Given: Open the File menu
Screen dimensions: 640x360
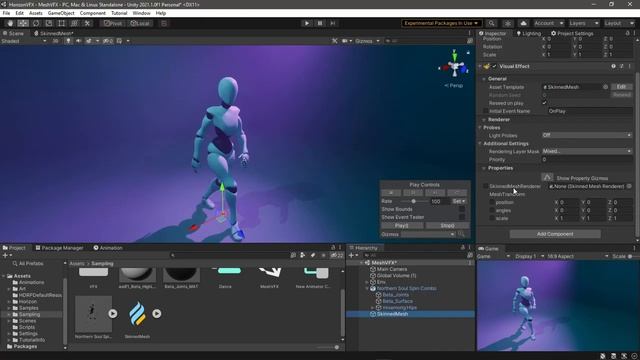Looking at the screenshot, I should (6, 13).
